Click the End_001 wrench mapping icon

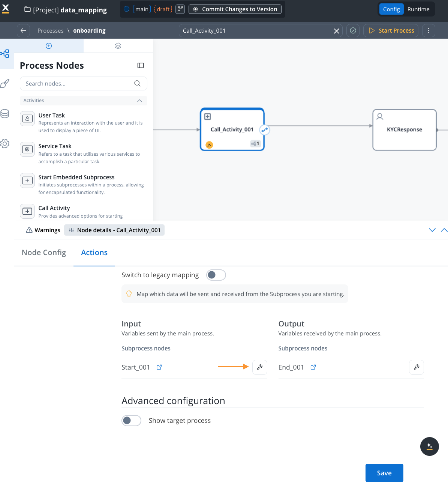pyautogui.click(x=417, y=367)
